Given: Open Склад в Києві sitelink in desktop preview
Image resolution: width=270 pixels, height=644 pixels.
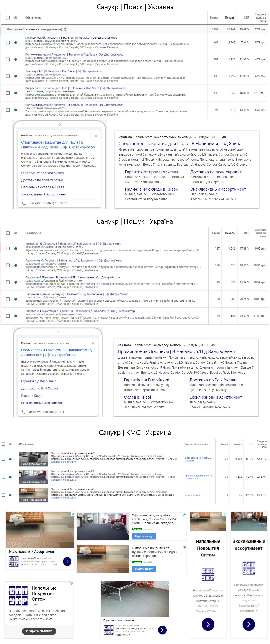Looking at the screenshot, I should pyautogui.click(x=138, y=397).
